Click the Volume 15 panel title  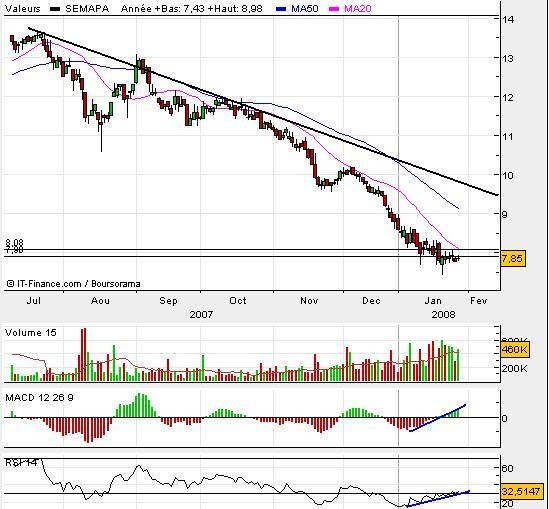31,332
